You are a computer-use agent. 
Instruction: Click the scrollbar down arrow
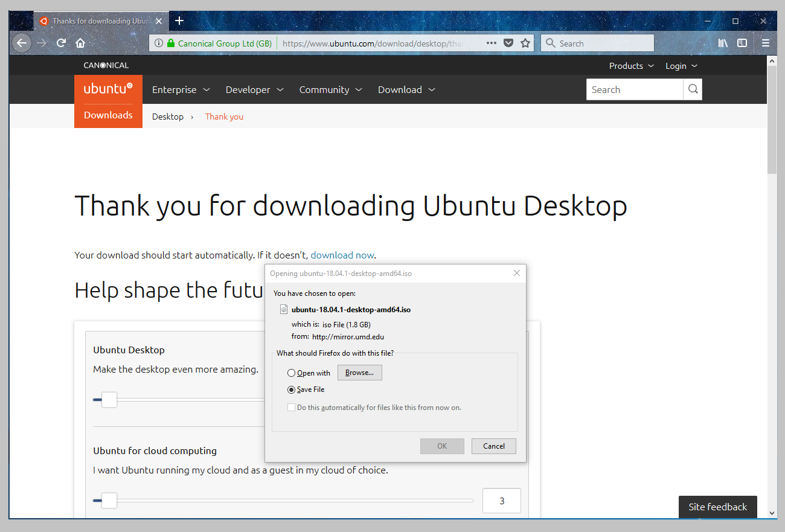coord(772,513)
